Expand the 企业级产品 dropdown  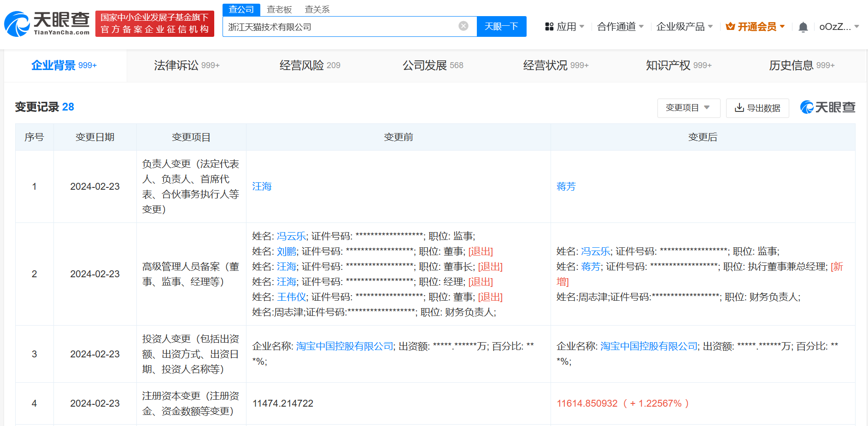pyautogui.click(x=685, y=27)
